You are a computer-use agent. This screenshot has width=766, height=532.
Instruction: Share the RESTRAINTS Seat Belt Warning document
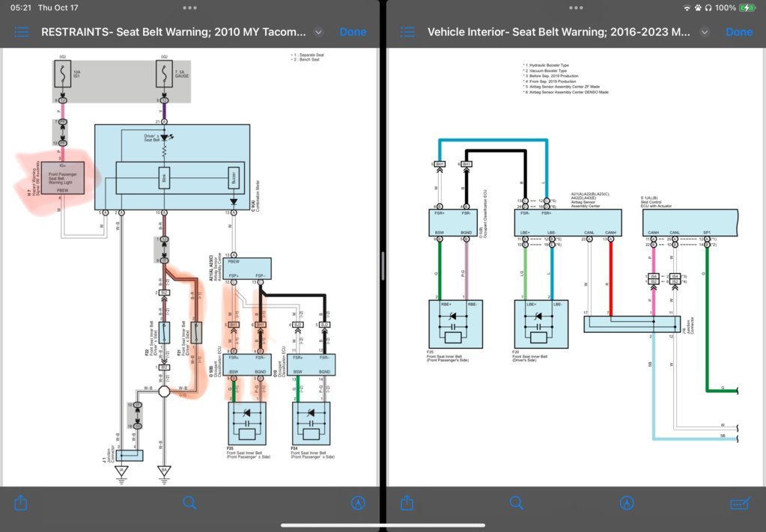20,503
